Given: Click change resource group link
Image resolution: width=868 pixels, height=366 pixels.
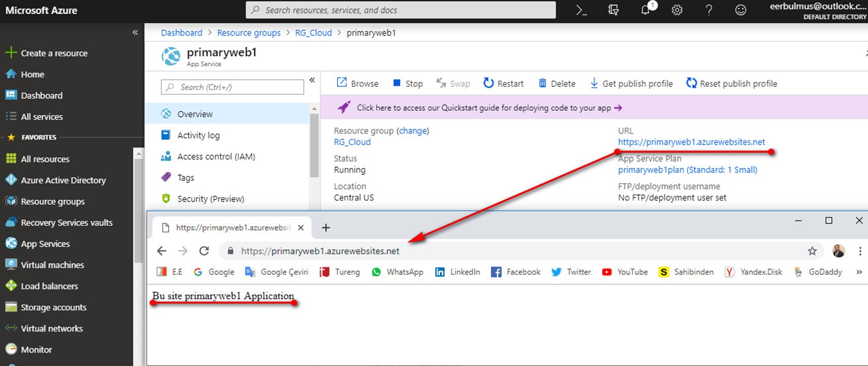Looking at the screenshot, I should 413,130.
